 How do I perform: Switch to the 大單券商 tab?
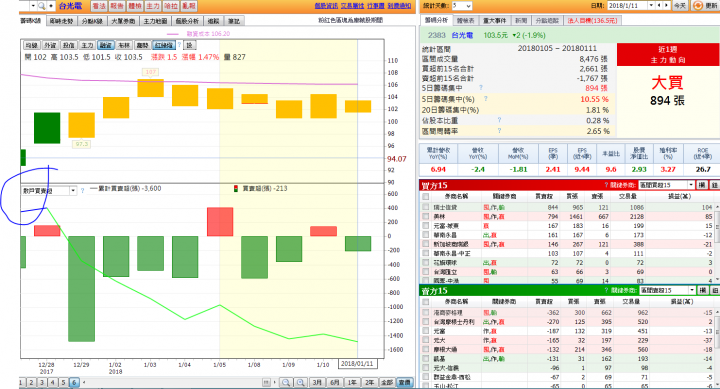click(124, 21)
